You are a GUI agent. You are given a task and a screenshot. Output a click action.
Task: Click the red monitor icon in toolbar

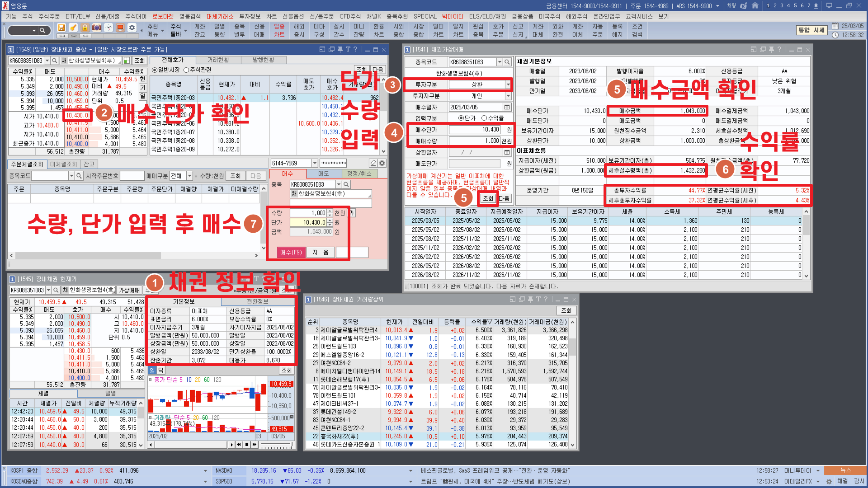click(x=120, y=28)
